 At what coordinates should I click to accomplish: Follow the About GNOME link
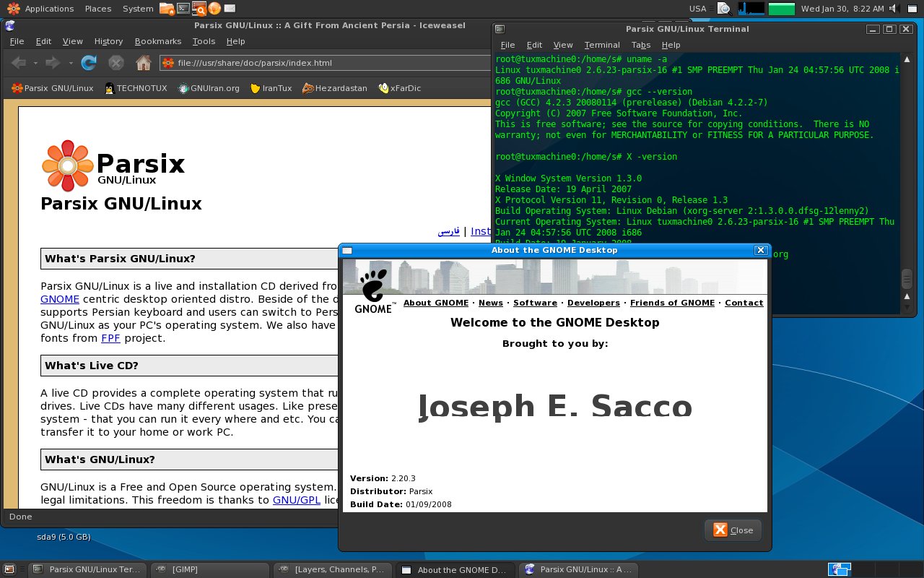click(436, 303)
